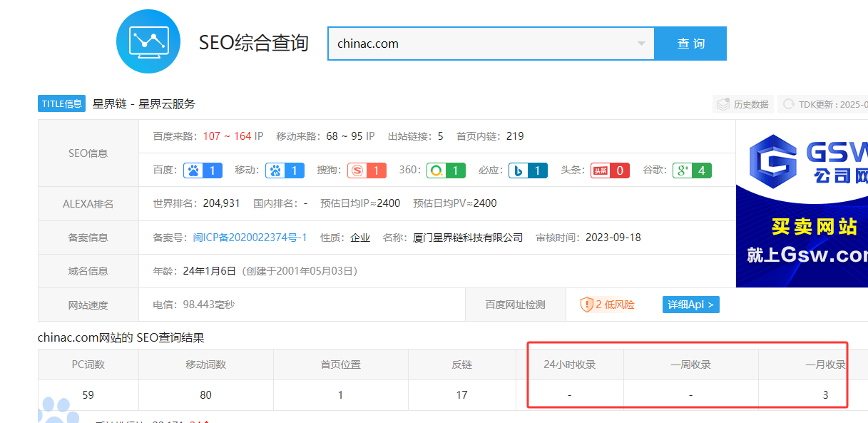Click the 域名信息 row label
This screenshot has height=423, width=868.
88,271
